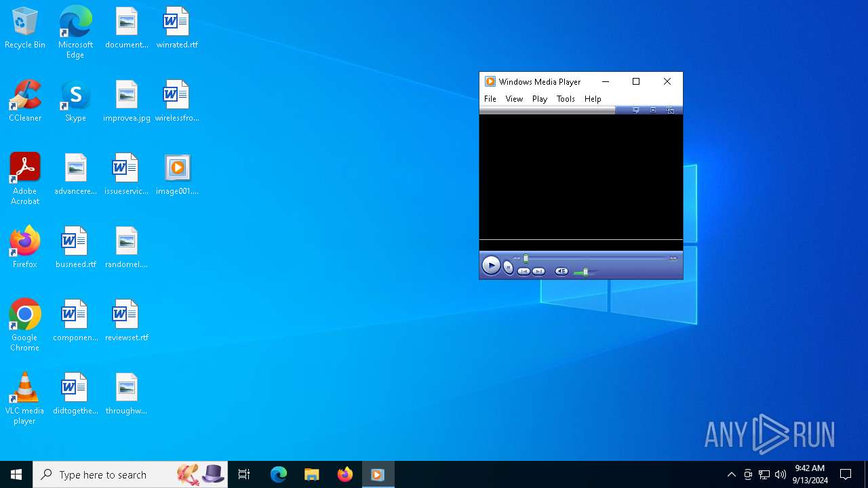868x488 pixels.
Task: Open the Play menu
Action: point(540,99)
